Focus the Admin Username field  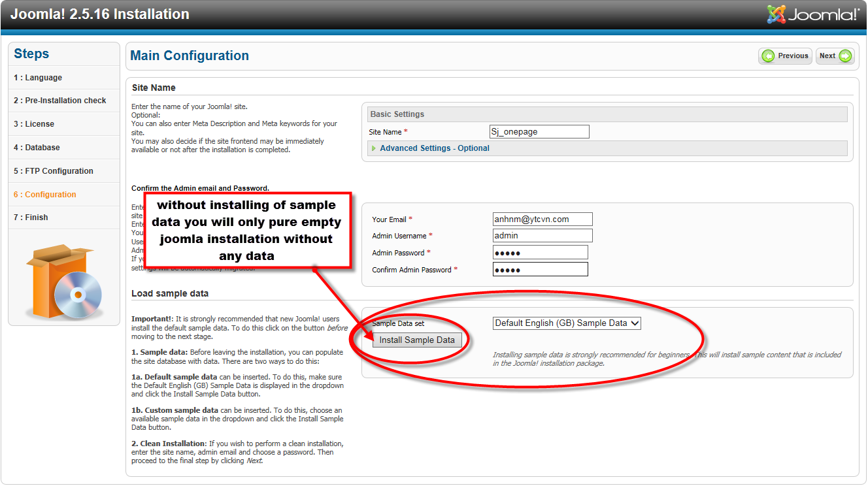(542, 236)
